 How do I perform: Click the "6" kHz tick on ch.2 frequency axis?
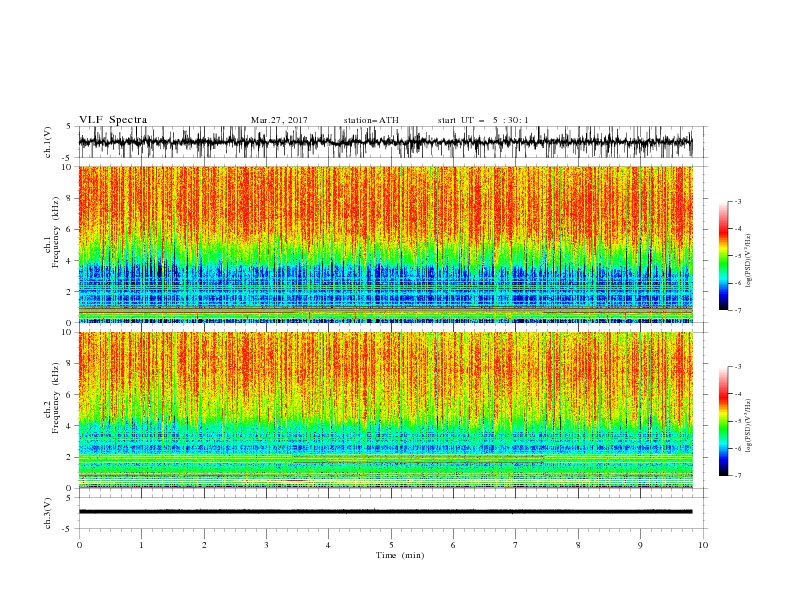71,394
